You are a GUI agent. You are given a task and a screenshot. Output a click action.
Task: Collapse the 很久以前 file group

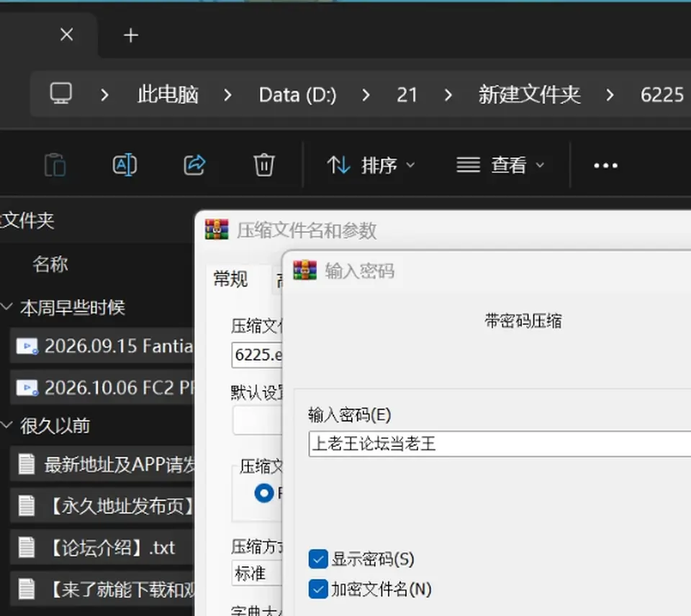click(x=6, y=425)
